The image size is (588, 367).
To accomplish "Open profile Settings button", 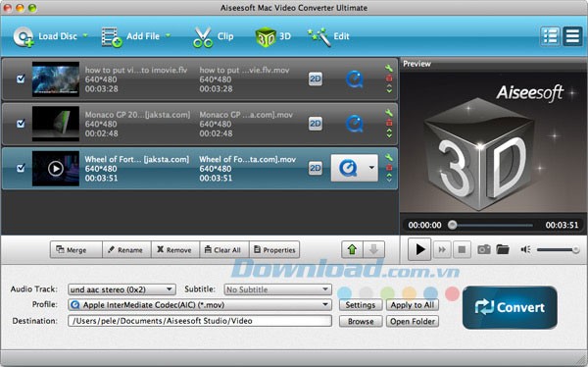I will click(x=361, y=304).
